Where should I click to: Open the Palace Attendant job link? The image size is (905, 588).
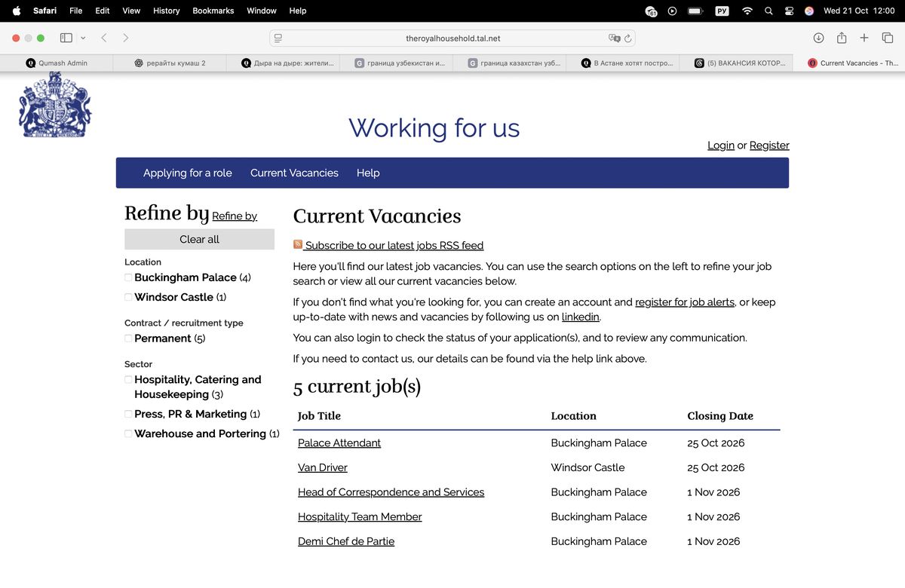[339, 443]
